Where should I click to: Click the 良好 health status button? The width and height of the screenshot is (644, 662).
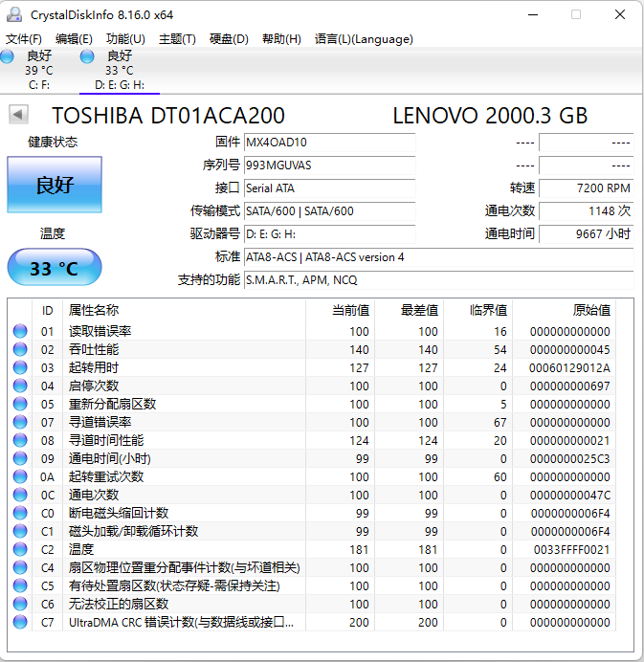point(55,185)
